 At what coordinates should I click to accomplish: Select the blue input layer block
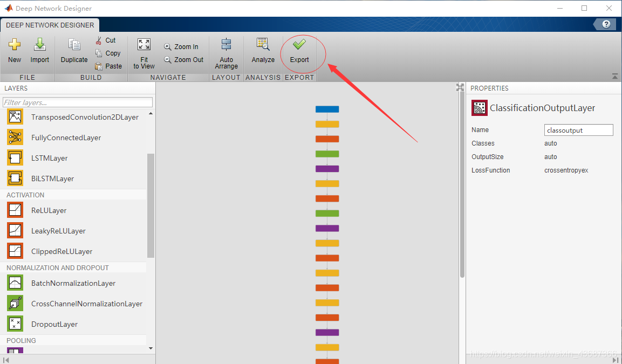point(327,109)
